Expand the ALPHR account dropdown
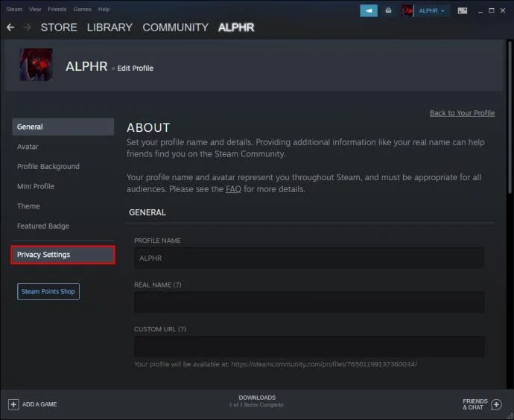The width and height of the screenshot is (514, 420). 432,11
